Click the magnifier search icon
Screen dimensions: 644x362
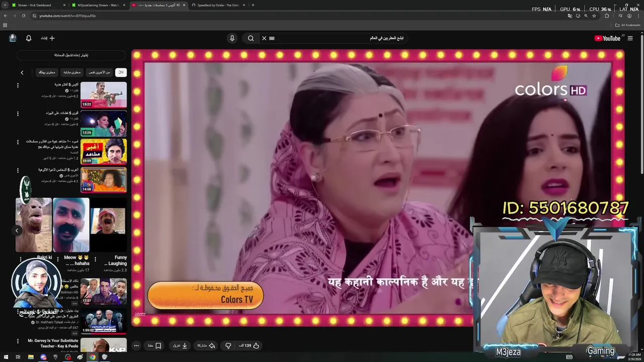click(251, 38)
